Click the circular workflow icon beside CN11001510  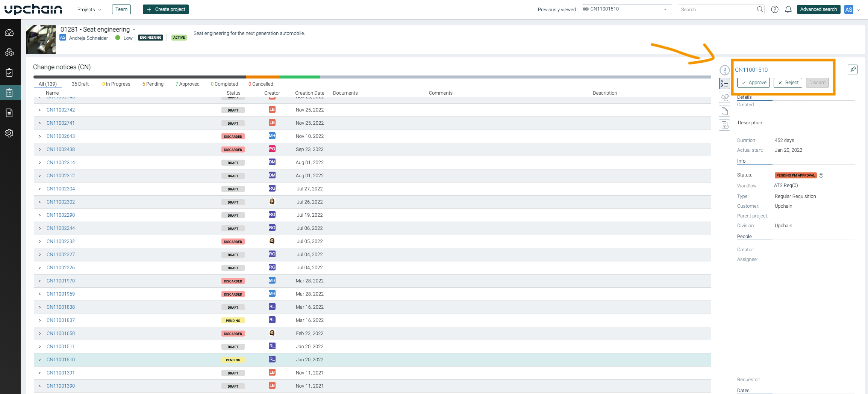(x=724, y=70)
